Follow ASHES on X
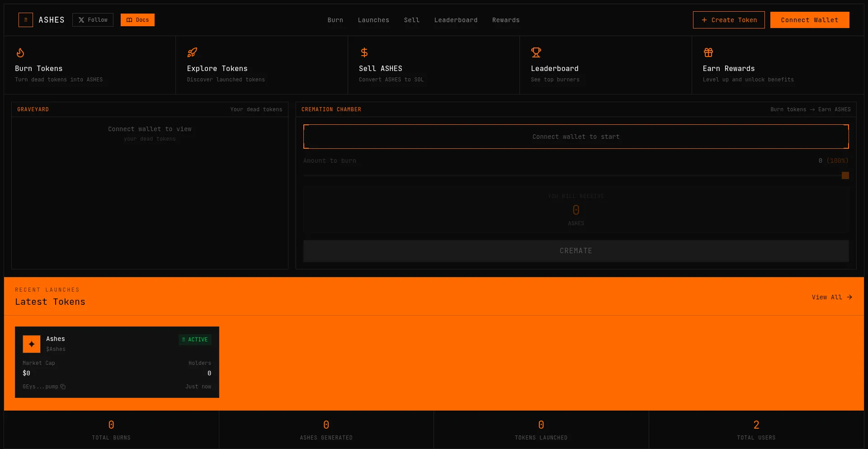Image resolution: width=868 pixels, height=449 pixels. coord(93,20)
